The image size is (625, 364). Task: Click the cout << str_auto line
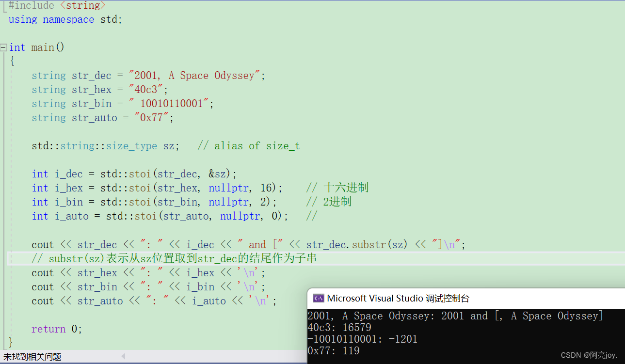pyautogui.click(x=154, y=301)
